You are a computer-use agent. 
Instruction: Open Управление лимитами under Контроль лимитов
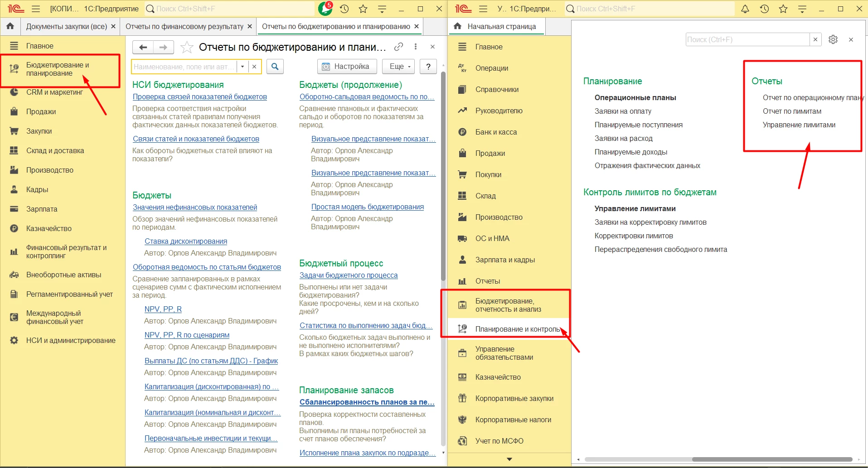pyautogui.click(x=635, y=208)
